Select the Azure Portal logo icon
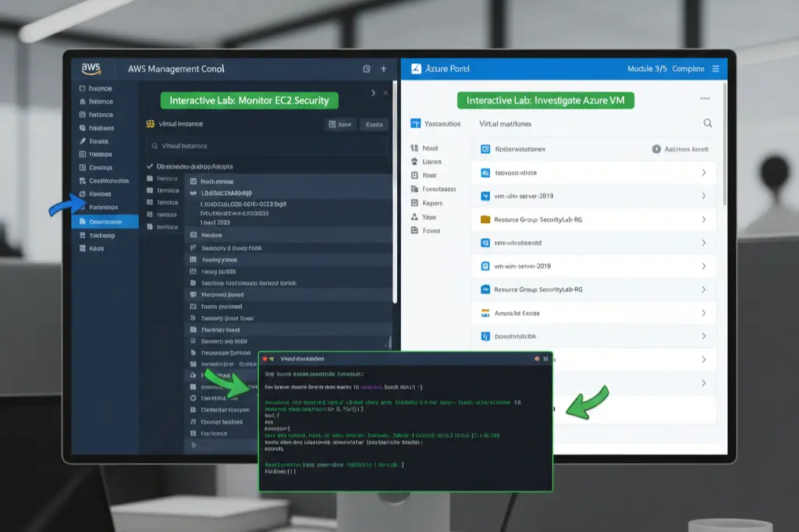This screenshot has width=799, height=532. (414, 69)
